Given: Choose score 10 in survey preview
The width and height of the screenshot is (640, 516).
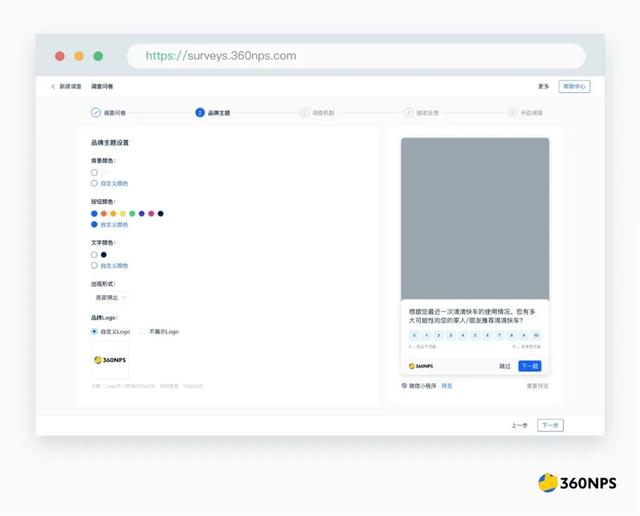Looking at the screenshot, I should click(x=536, y=335).
